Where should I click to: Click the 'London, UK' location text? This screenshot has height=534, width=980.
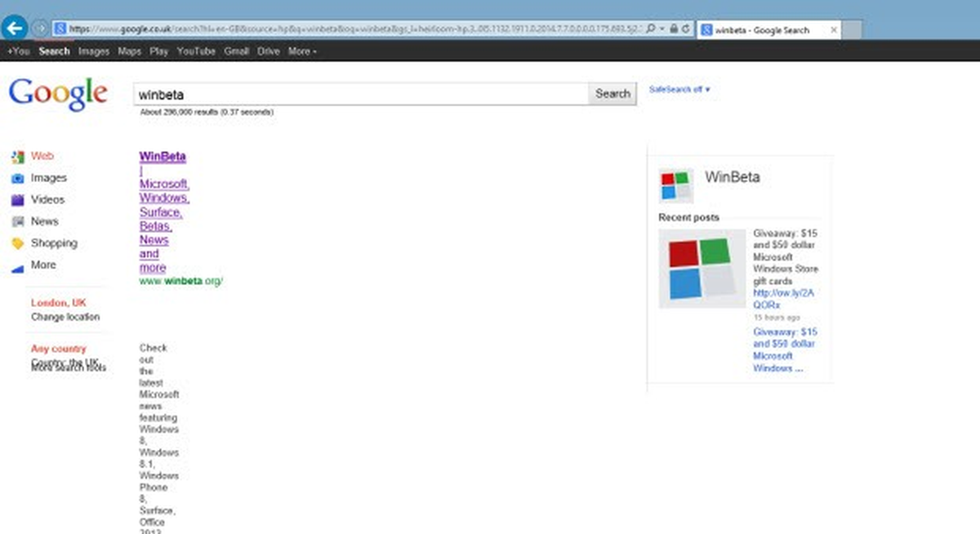pyautogui.click(x=59, y=303)
